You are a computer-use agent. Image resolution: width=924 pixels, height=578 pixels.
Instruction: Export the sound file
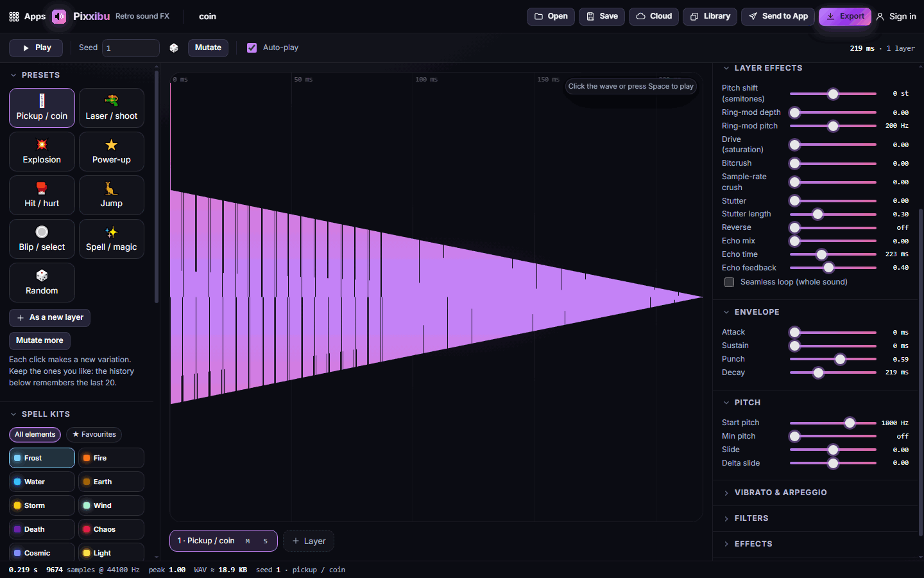click(x=845, y=17)
